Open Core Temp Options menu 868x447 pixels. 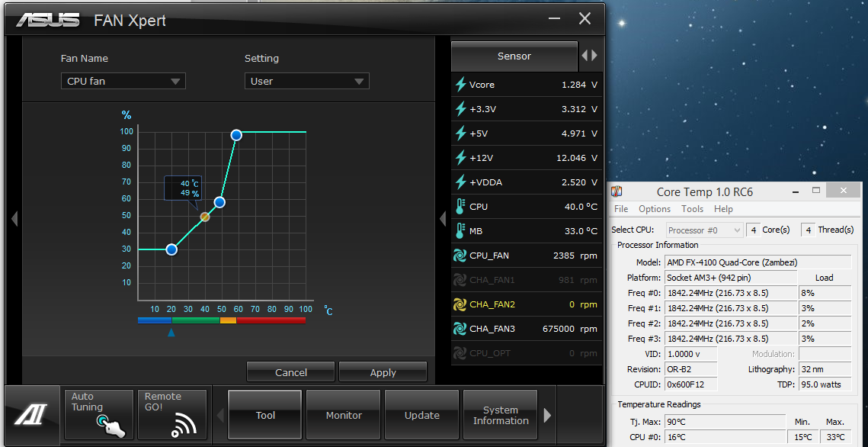pyautogui.click(x=655, y=209)
